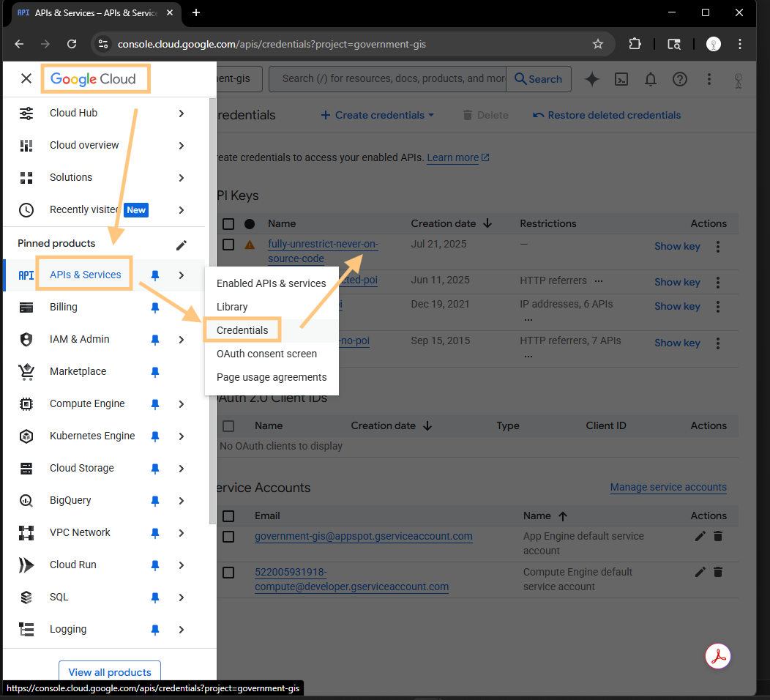Unpin Billing with pin icon

pos(155,308)
